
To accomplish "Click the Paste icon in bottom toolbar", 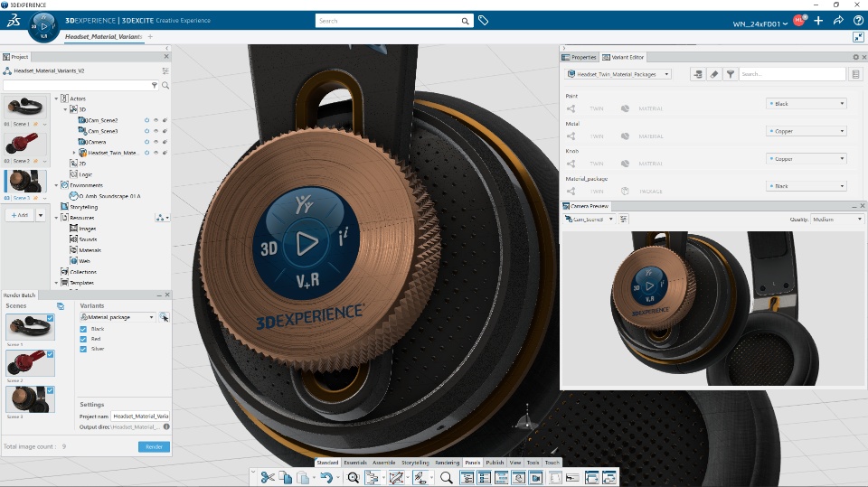I will click(x=303, y=477).
